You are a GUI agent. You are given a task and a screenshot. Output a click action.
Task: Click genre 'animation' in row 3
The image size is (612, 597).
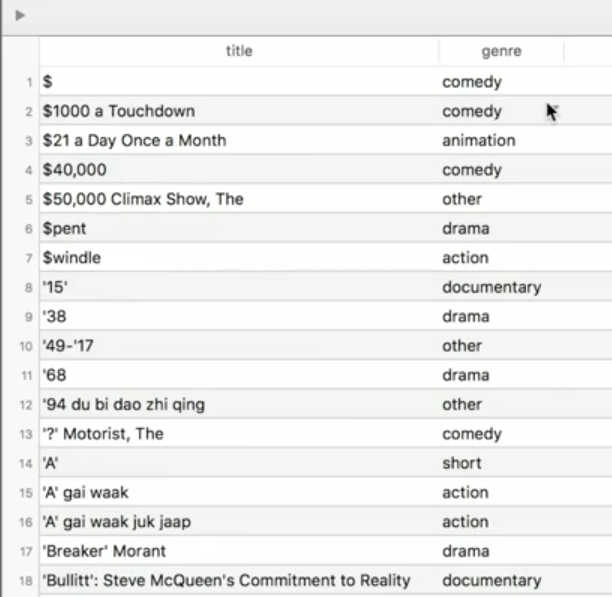pyautogui.click(x=479, y=140)
